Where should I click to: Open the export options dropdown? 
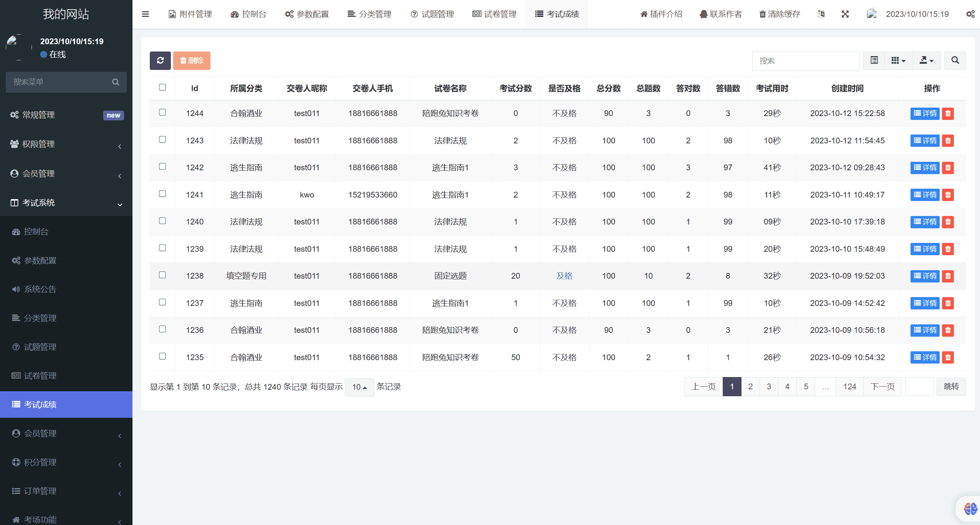(927, 60)
